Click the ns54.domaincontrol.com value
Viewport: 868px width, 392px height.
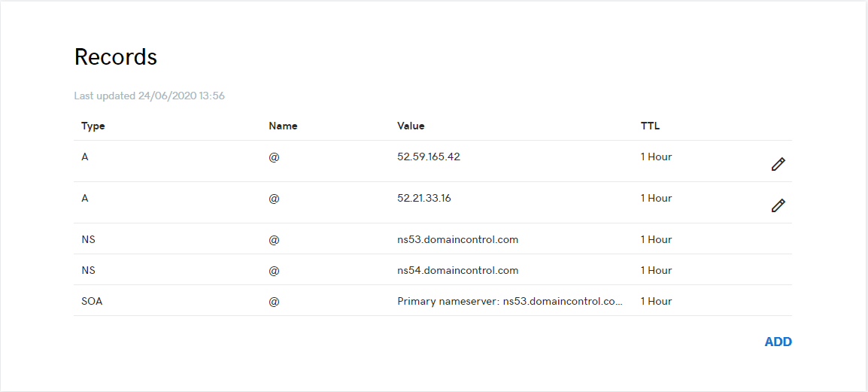point(458,271)
